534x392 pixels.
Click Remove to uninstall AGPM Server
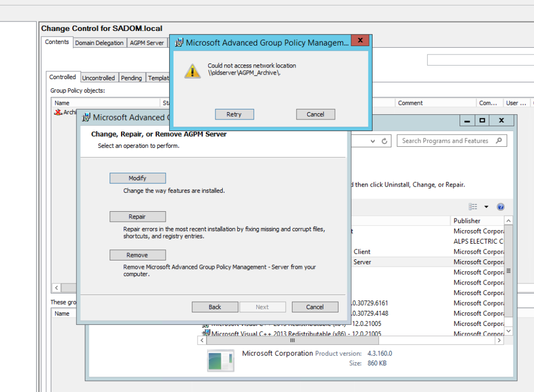[x=137, y=255]
